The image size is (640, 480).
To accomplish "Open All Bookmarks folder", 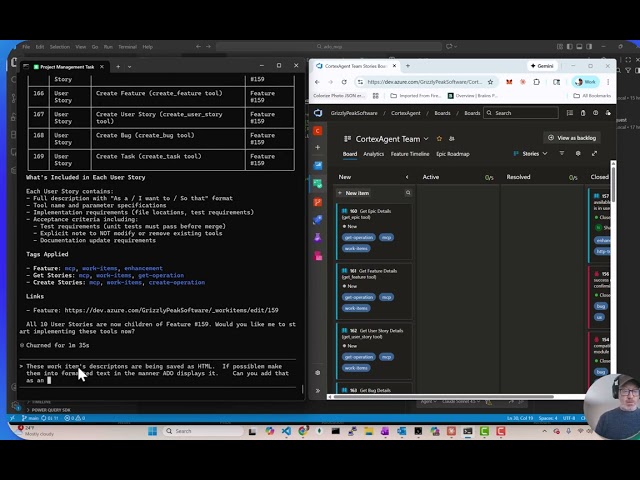I will point(592,96).
